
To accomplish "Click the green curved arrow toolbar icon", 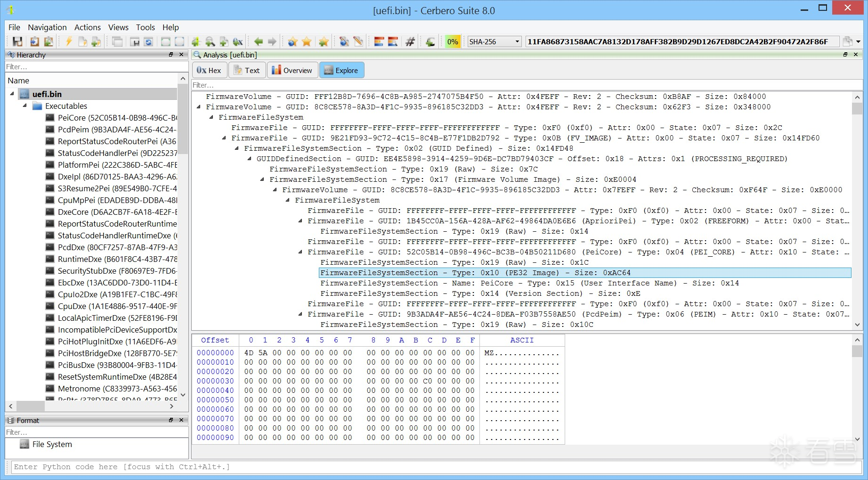I will (430, 41).
